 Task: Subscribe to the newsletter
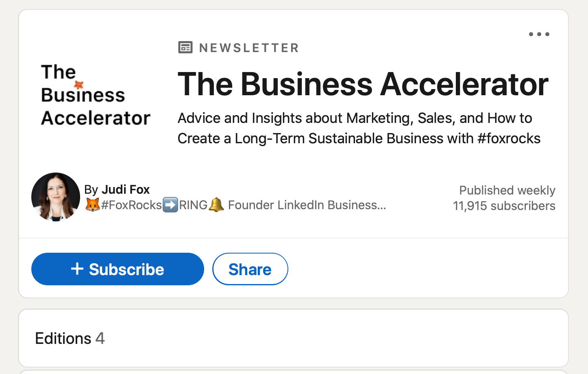click(118, 269)
